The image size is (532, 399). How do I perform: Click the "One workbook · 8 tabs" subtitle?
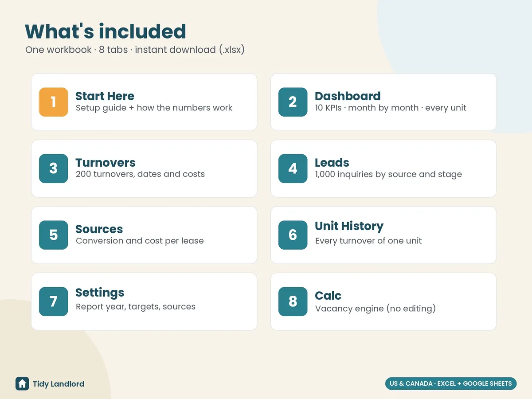click(135, 50)
